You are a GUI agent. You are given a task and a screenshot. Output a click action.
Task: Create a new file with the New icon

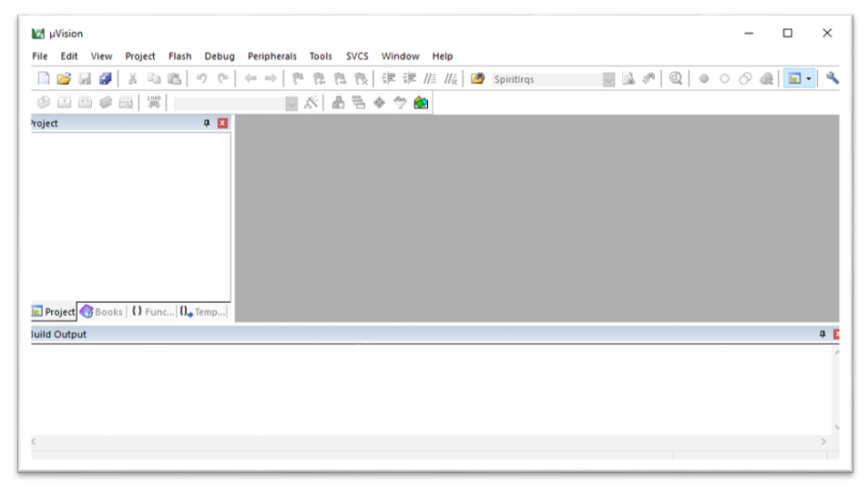point(43,78)
